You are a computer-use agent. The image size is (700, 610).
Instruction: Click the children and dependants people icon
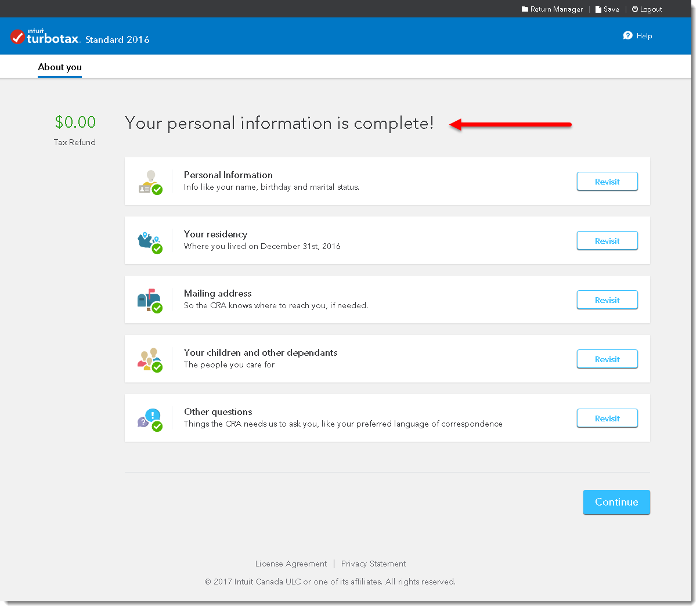click(x=150, y=359)
